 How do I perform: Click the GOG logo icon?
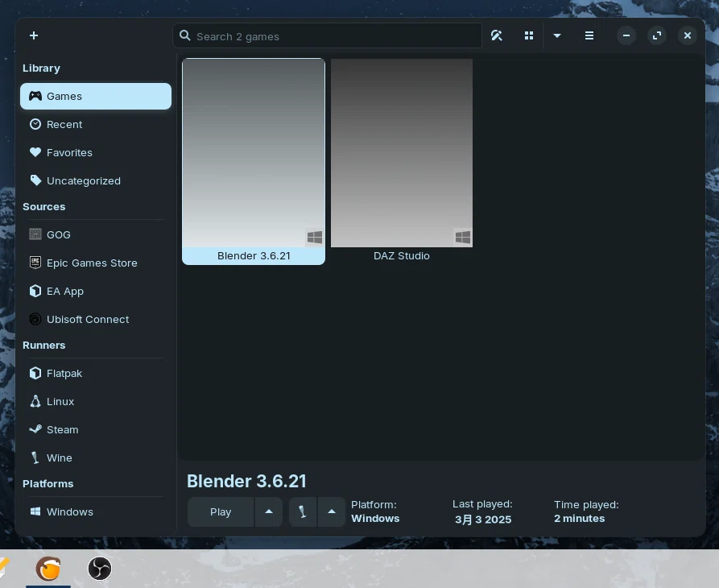pyautogui.click(x=35, y=234)
